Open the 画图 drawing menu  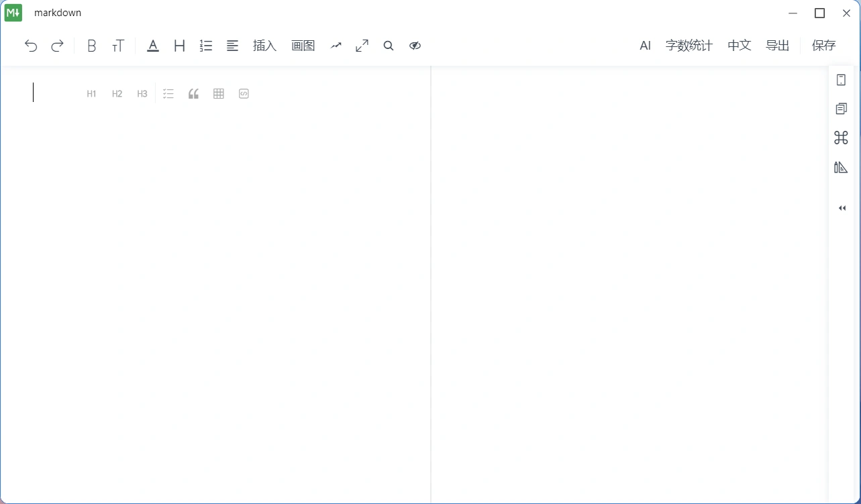[303, 46]
